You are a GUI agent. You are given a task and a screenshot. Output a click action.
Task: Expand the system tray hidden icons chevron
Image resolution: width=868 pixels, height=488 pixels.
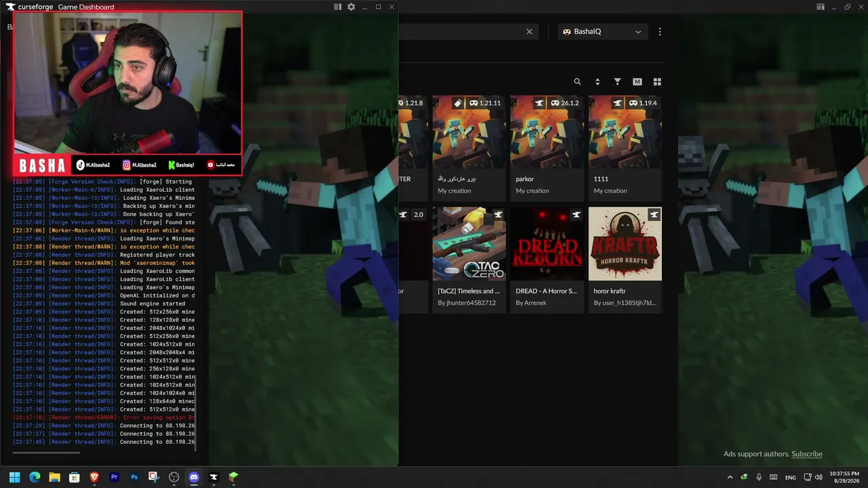click(730, 477)
